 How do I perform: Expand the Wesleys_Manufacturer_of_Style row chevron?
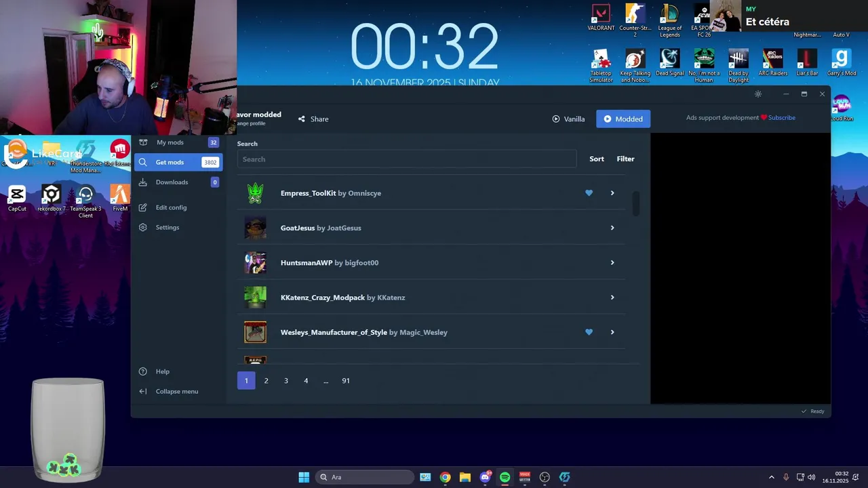612,332
